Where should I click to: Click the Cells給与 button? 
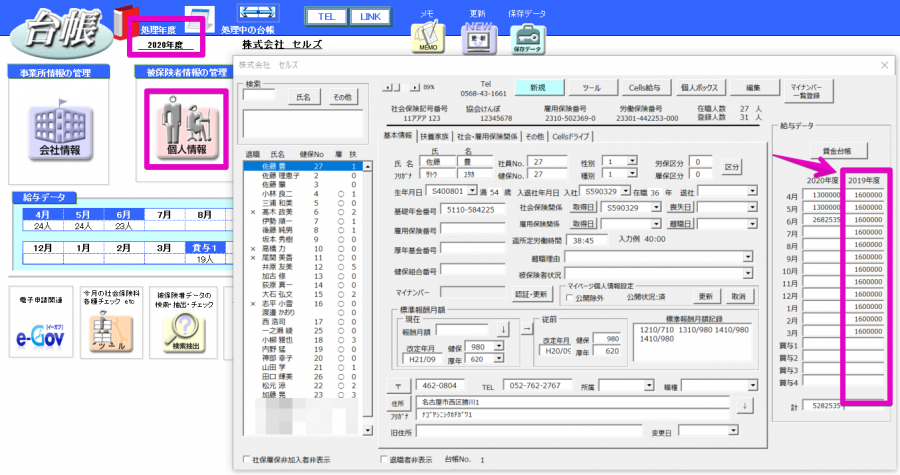[x=645, y=88]
